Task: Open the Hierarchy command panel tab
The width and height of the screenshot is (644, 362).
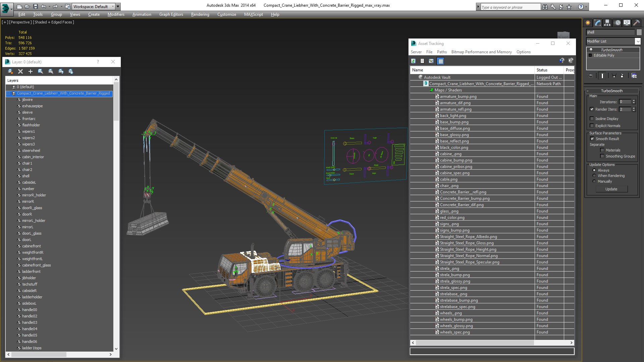Action: tap(607, 23)
